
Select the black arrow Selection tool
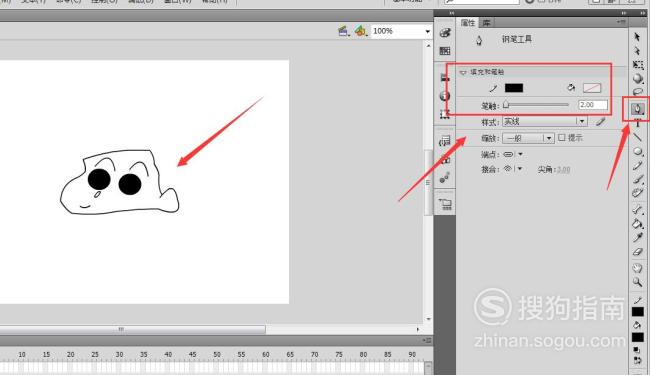point(638,37)
